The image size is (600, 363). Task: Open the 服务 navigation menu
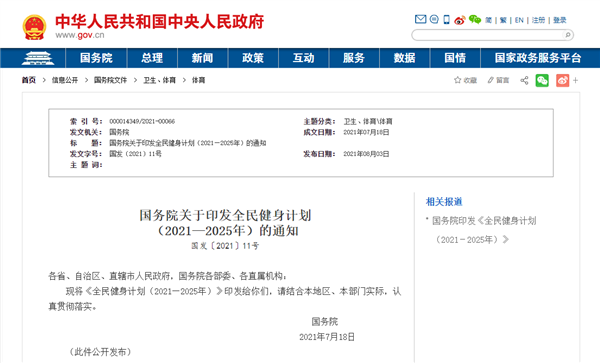354,58
